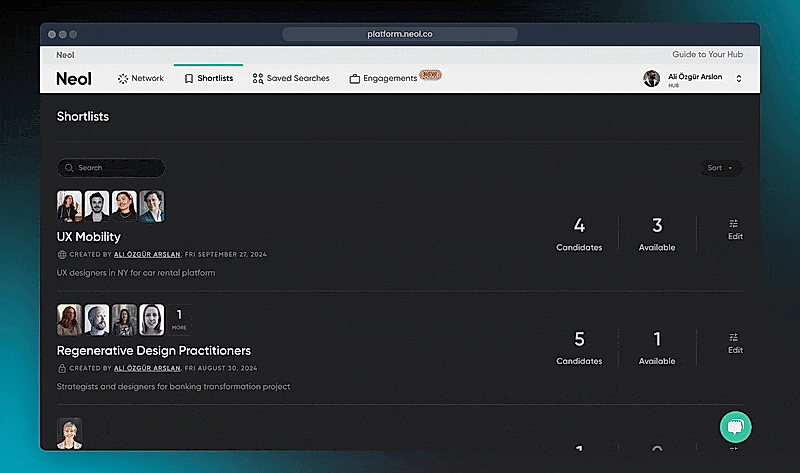Screen dimensions: 800x473
Task: Click the Shortlists bookmark icon
Action: (x=189, y=78)
